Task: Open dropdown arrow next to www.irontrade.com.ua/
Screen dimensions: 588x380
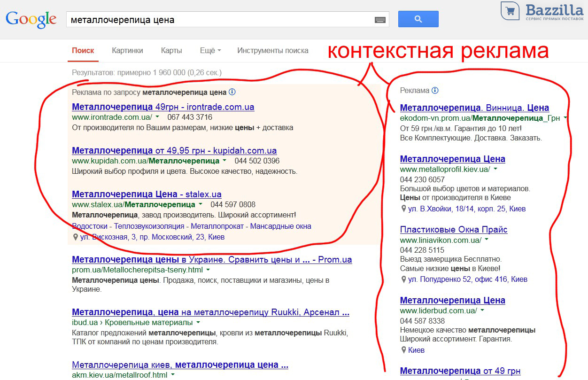Action: [x=157, y=117]
